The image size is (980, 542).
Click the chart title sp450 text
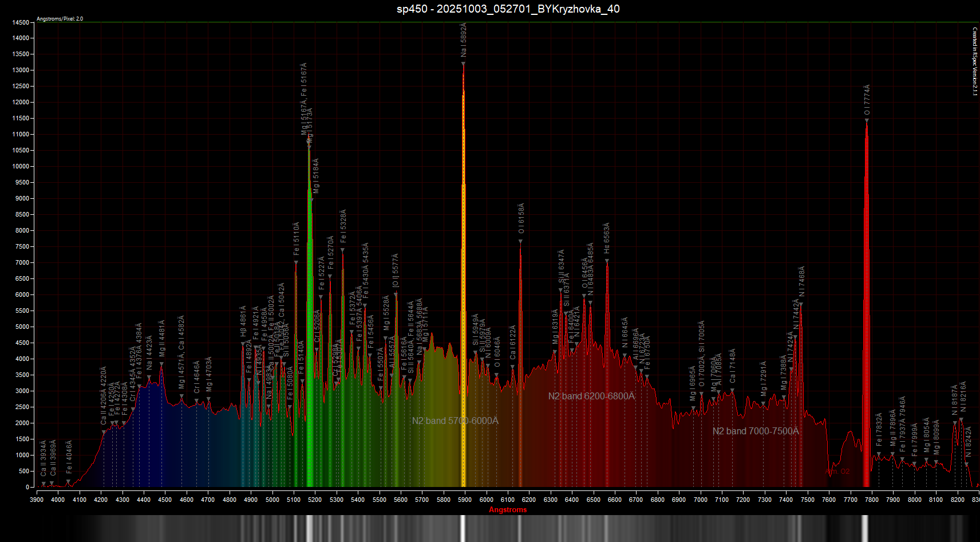[x=508, y=9]
